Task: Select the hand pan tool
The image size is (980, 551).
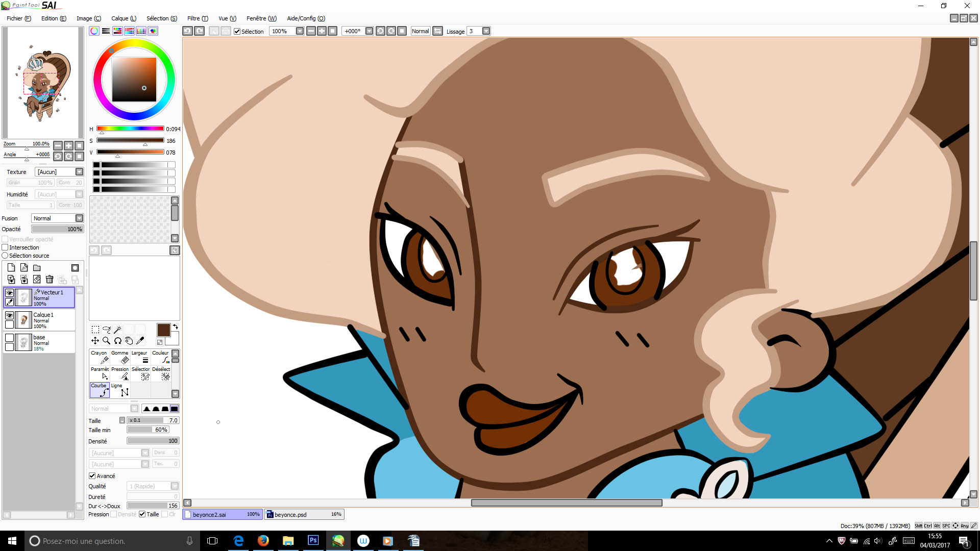Action: click(x=129, y=341)
